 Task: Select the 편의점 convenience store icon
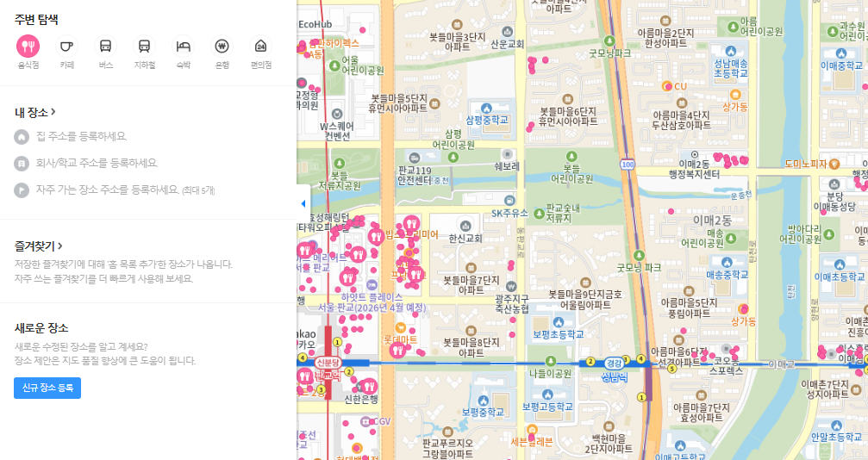coord(260,47)
